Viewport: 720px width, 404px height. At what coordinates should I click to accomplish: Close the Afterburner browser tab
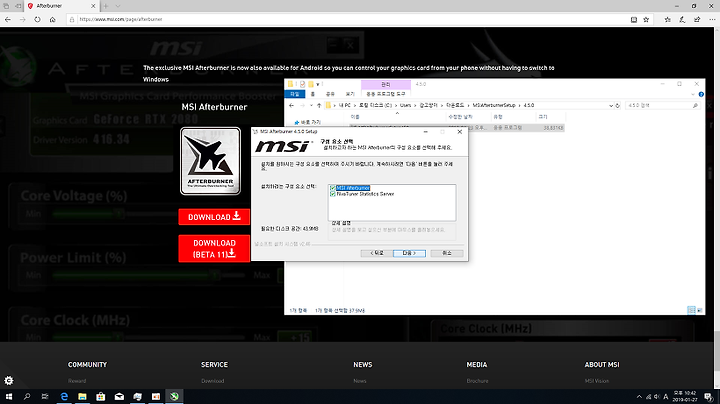coord(93,6)
